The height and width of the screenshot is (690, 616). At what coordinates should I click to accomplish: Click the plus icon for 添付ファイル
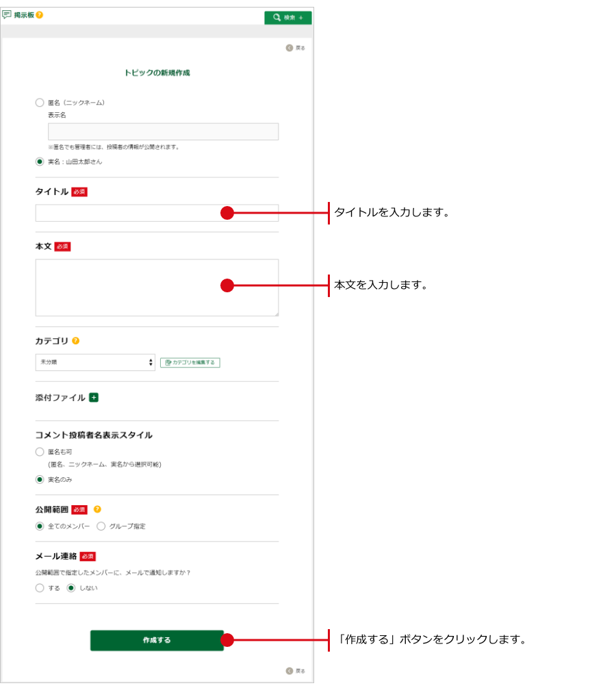[x=94, y=398]
